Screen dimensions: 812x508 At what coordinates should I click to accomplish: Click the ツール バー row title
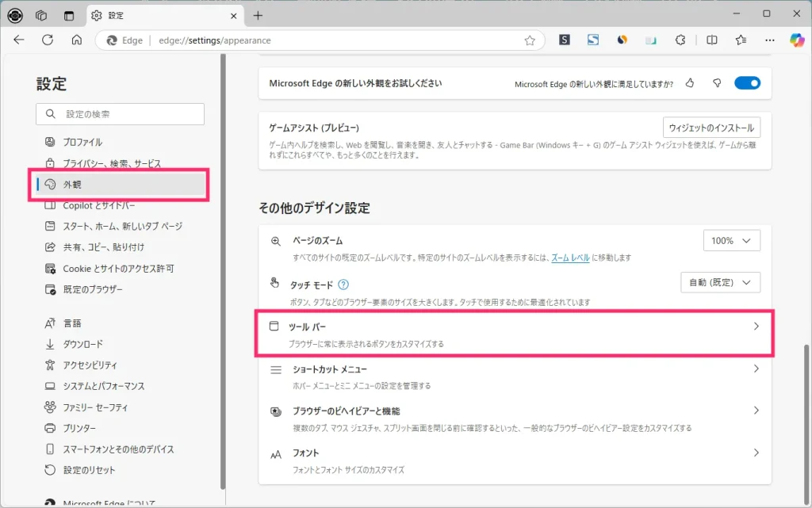point(307,327)
